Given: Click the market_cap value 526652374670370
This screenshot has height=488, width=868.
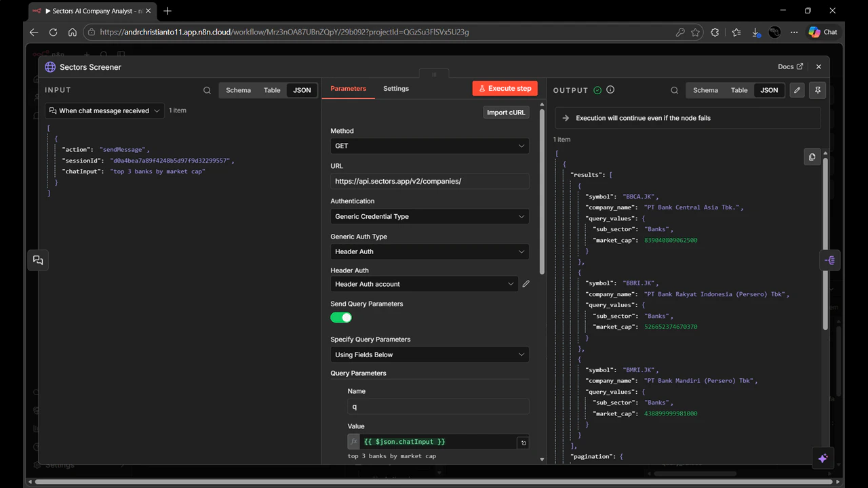Looking at the screenshot, I should coord(671,327).
